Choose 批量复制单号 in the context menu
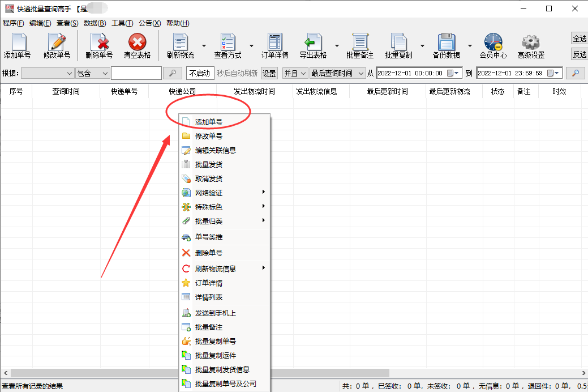 pos(225,342)
